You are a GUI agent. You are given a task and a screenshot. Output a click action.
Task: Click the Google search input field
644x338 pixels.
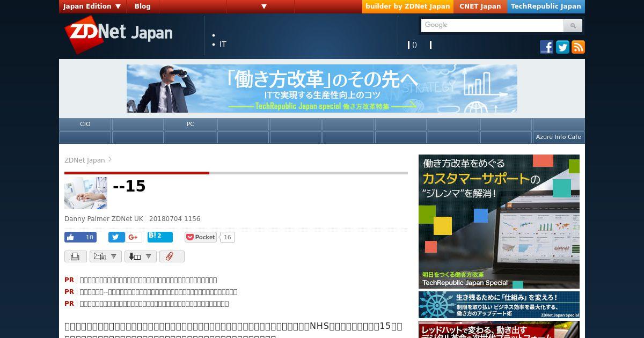[492, 25]
